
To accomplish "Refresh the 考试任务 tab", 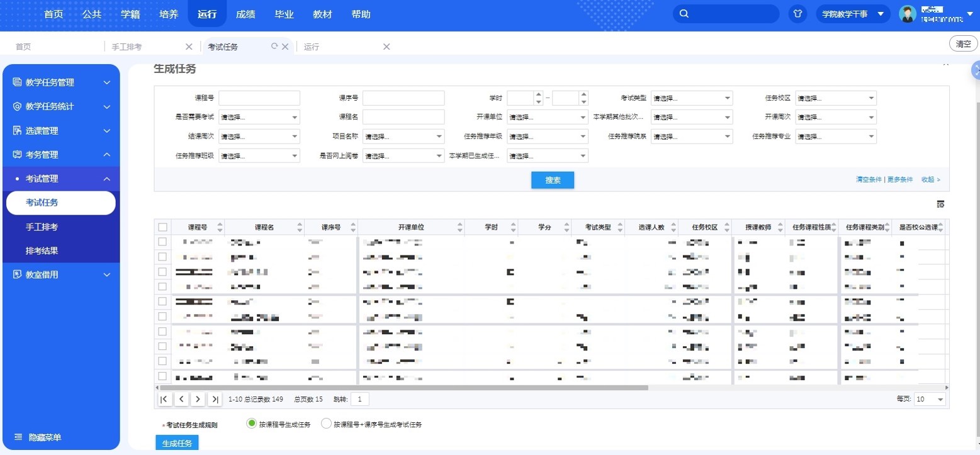I will pos(274,46).
